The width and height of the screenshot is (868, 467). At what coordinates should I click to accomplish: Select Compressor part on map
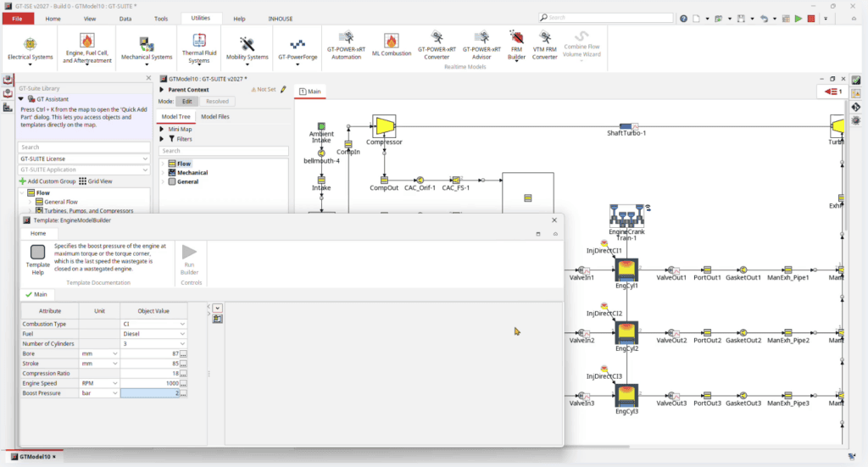click(x=384, y=126)
